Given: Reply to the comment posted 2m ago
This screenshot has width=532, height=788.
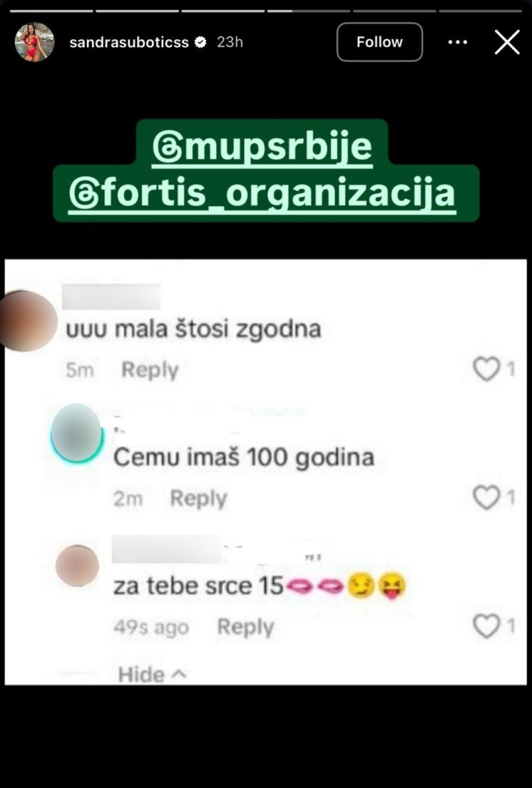Looking at the screenshot, I should coord(198,498).
